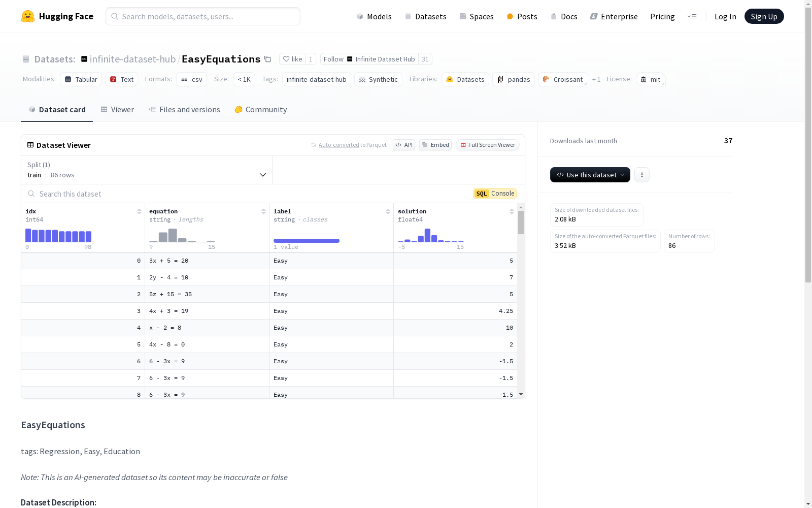Screen dimensions: 812x508
Task: Open the API button in viewer
Action: click(404, 145)
